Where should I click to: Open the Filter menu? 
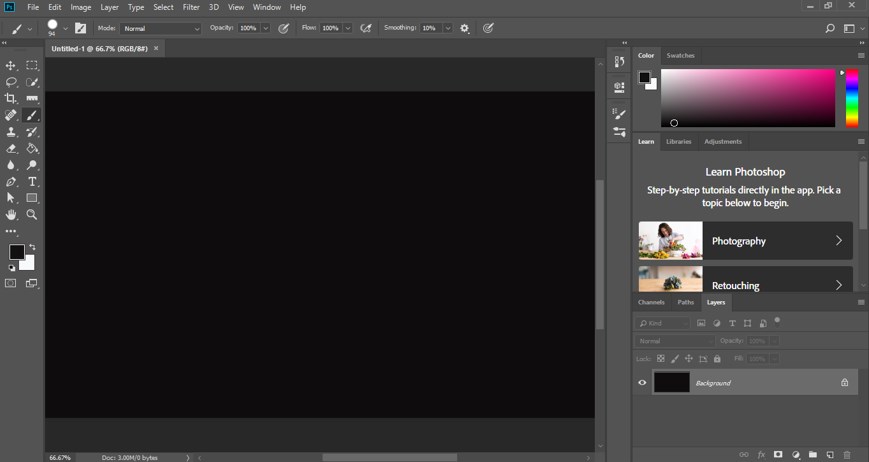point(191,7)
